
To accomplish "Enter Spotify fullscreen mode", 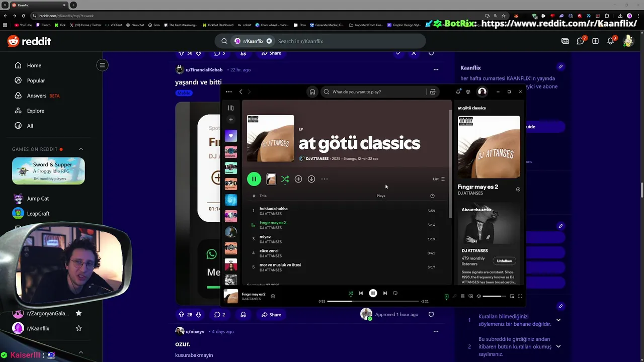I will click(520, 297).
